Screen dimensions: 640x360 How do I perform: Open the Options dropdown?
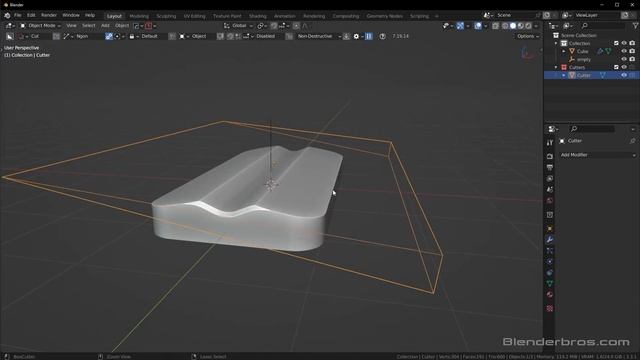point(528,36)
